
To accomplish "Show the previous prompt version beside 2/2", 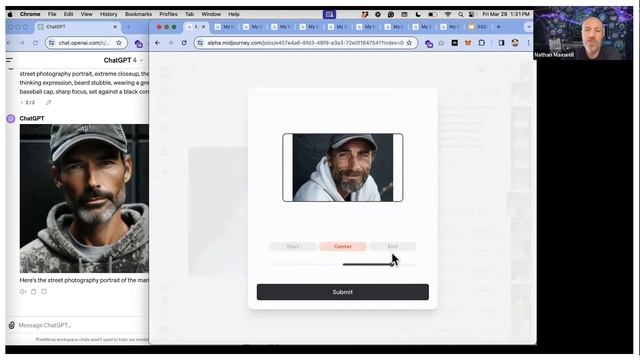I will [22, 102].
